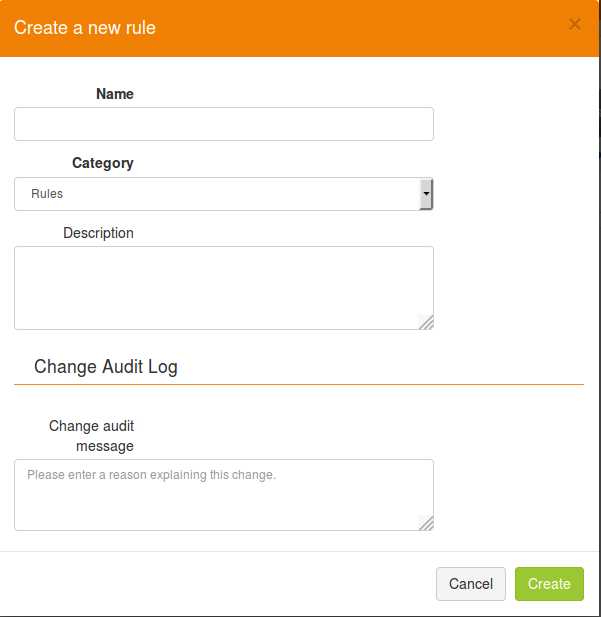Click the Description box resize grip
The image size is (601, 617).
(x=426, y=322)
